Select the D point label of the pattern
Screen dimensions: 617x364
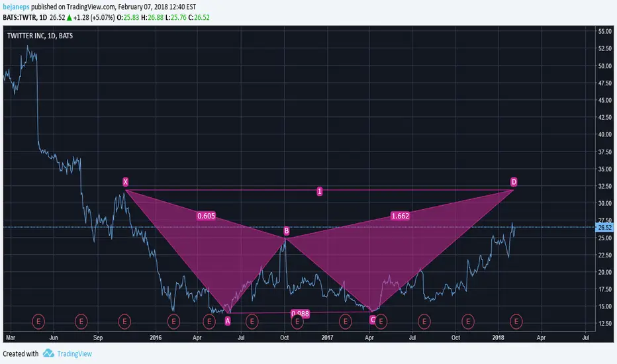pos(514,182)
